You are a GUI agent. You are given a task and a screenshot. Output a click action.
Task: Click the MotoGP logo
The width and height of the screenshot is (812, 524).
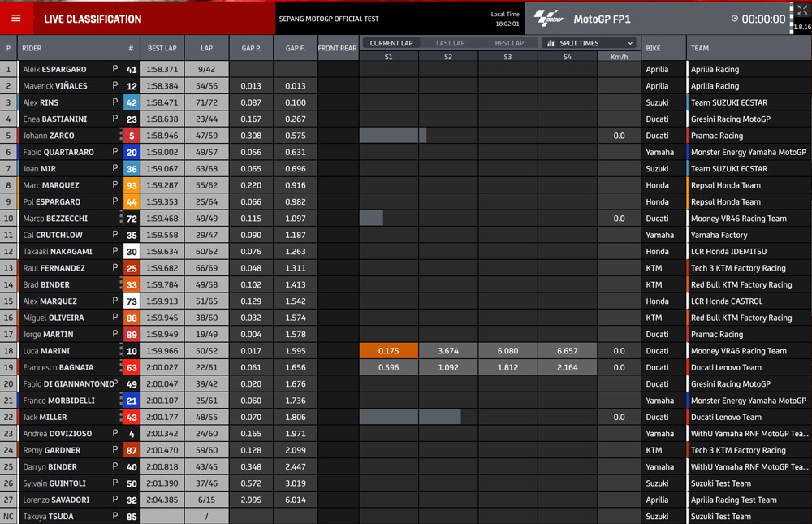tap(548, 18)
